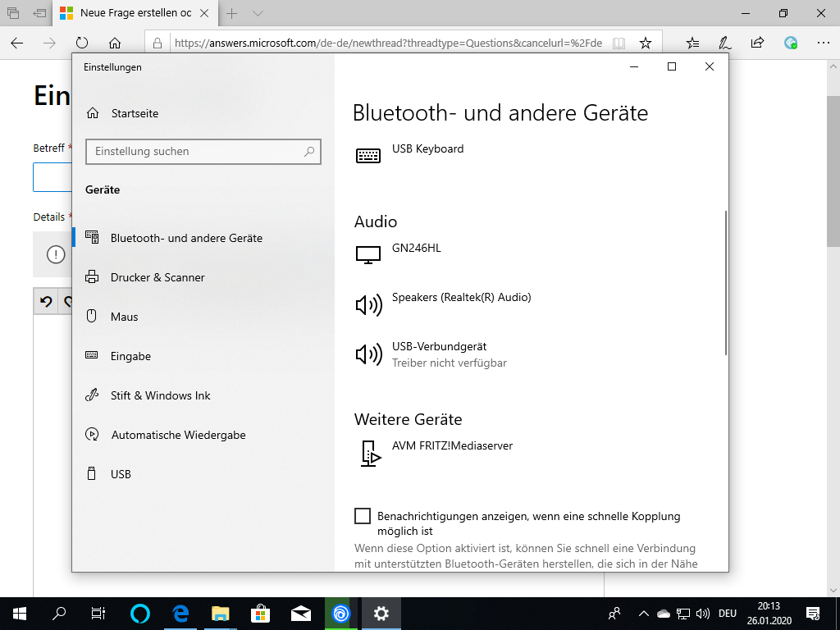Click the Edge address bar URL
Viewport: 840px width, 630px height.
coord(388,43)
